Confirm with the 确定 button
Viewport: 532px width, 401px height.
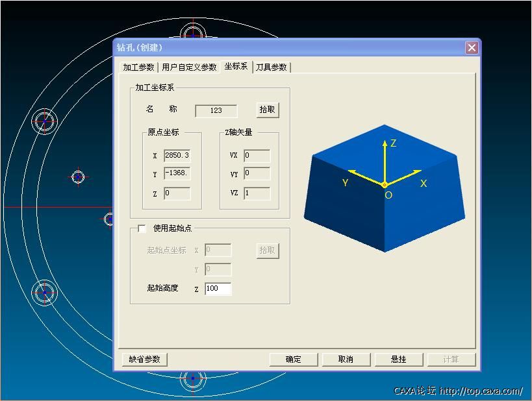(x=293, y=359)
